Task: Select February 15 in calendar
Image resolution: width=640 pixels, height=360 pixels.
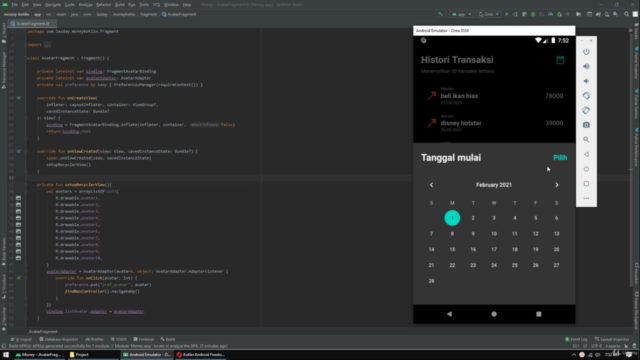Action: (x=452, y=249)
